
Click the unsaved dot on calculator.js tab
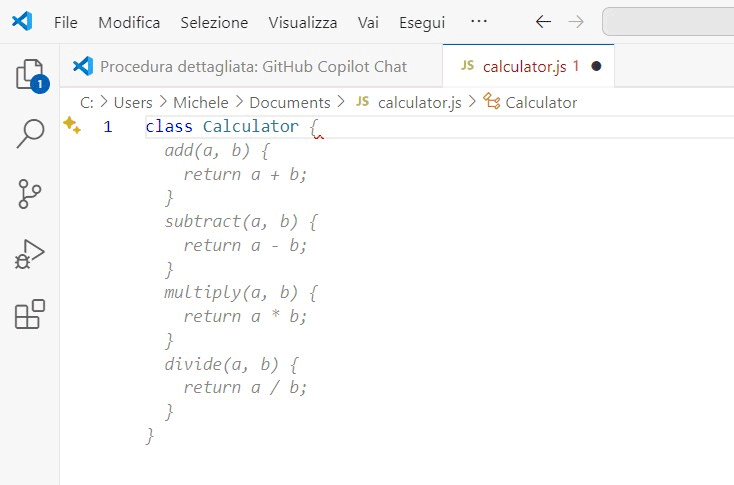pos(596,66)
